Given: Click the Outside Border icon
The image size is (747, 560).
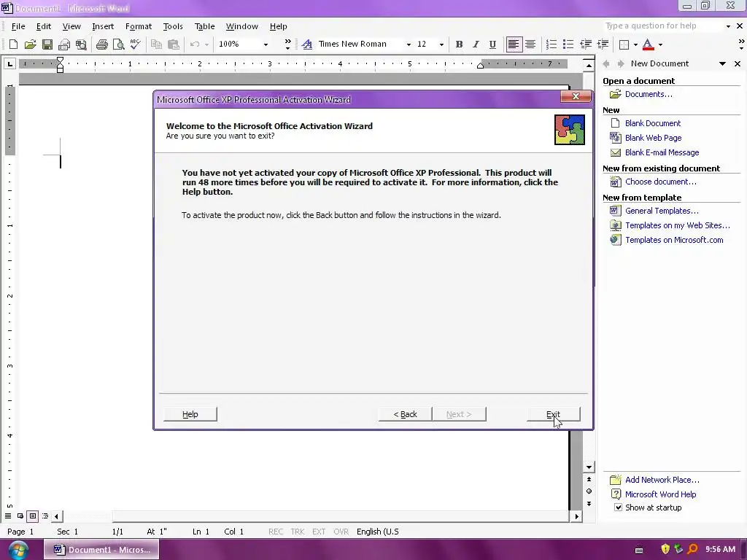Looking at the screenshot, I should pyautogui.click(x=624, y=44).
